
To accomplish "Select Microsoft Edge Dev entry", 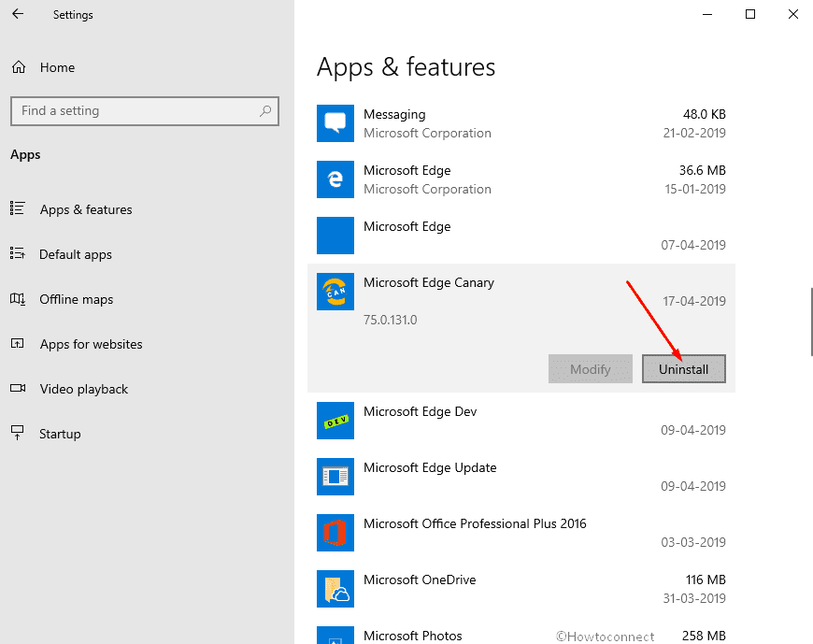I will (521, 421).
